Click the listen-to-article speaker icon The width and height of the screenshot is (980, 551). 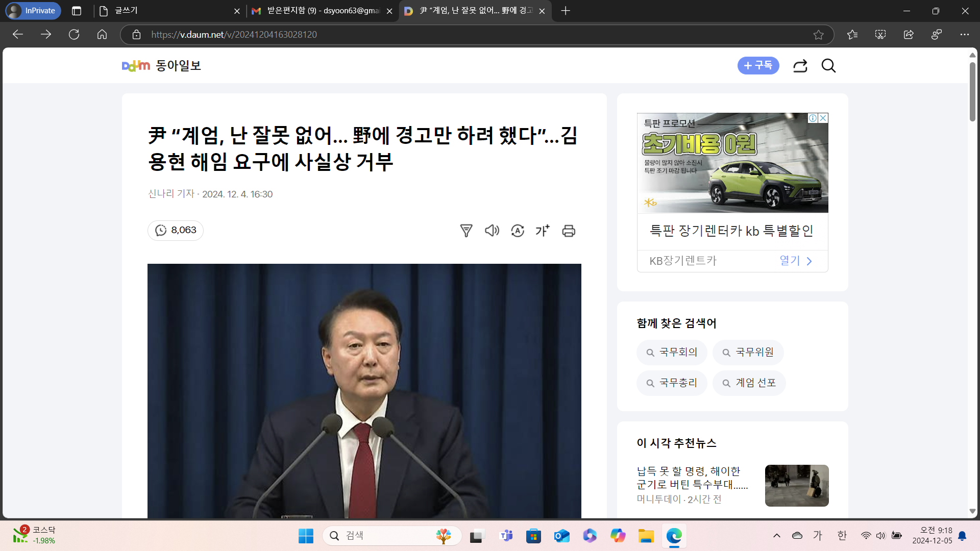point(492,231)
